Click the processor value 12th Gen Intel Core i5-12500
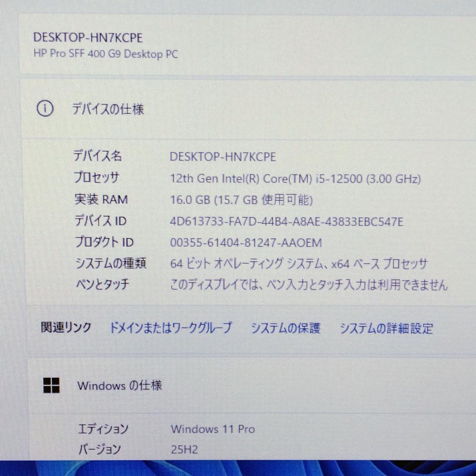This screenshot has height=476, width=476. point(295,178)
